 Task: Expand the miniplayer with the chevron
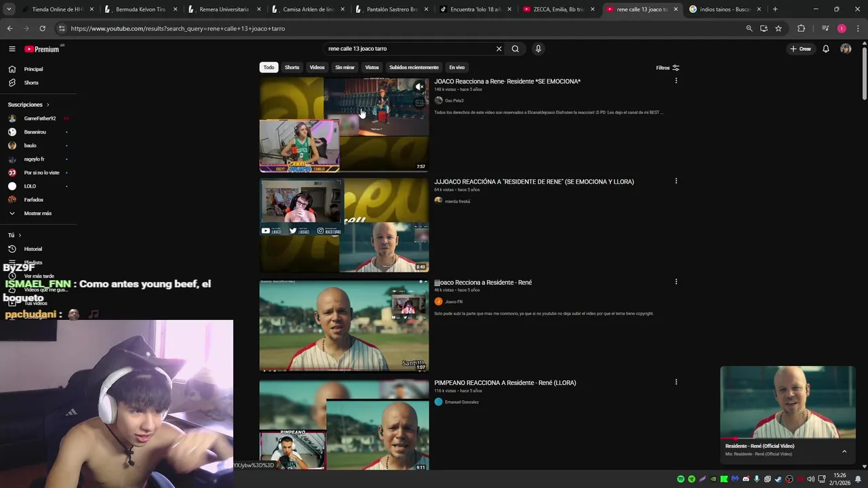[x=844, y=451]
